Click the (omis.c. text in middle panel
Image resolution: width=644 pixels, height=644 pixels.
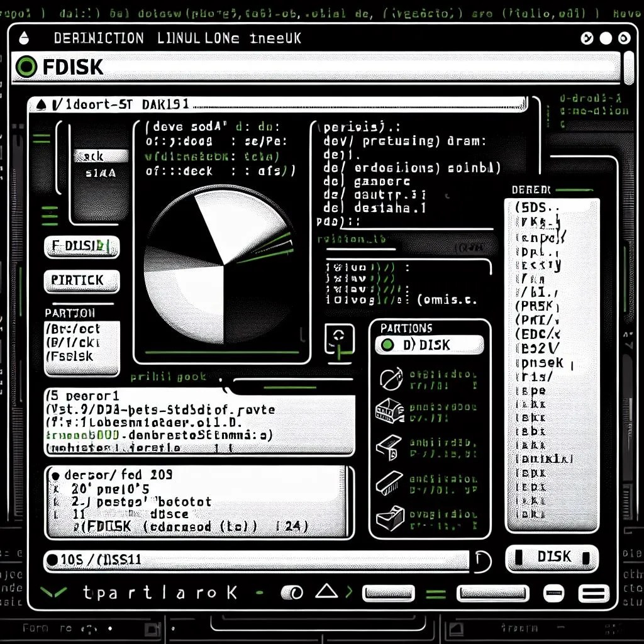tap(447, 299)
